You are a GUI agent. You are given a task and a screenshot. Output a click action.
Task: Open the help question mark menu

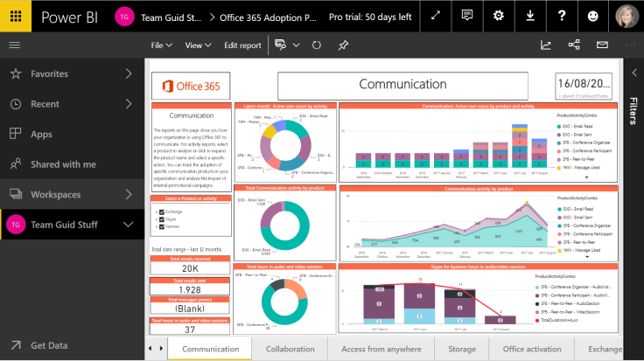tap(562, 16)
